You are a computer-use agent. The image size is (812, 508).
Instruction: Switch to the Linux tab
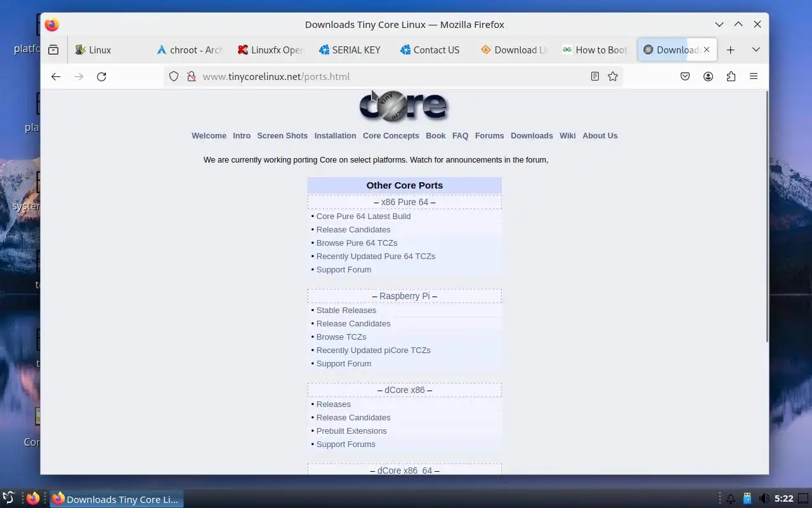(109, 50)
